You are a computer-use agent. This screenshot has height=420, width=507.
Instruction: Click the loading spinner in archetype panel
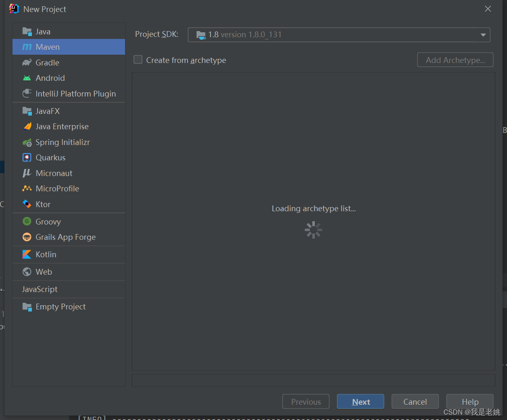click(314, 230)
